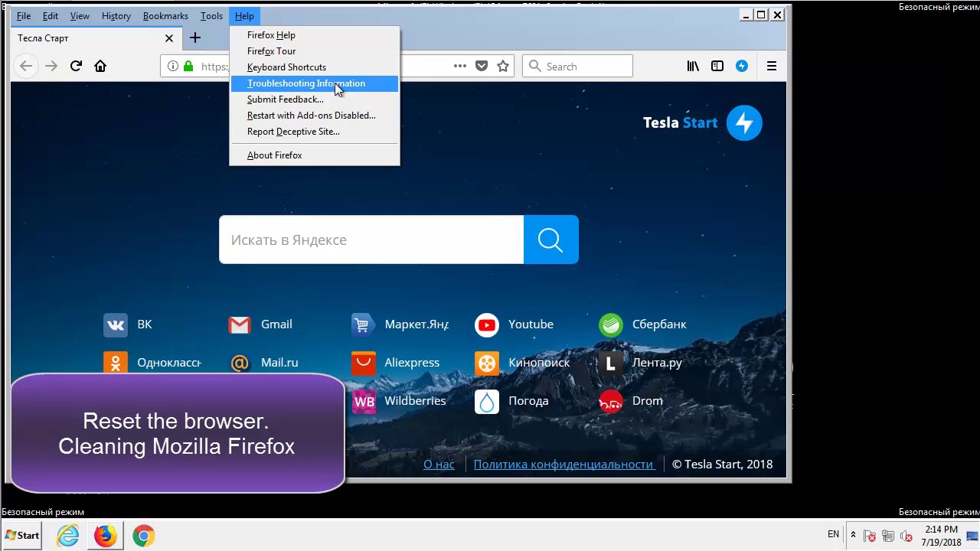Choose Firefox Tour menu entry

click(x=315, y=51)
